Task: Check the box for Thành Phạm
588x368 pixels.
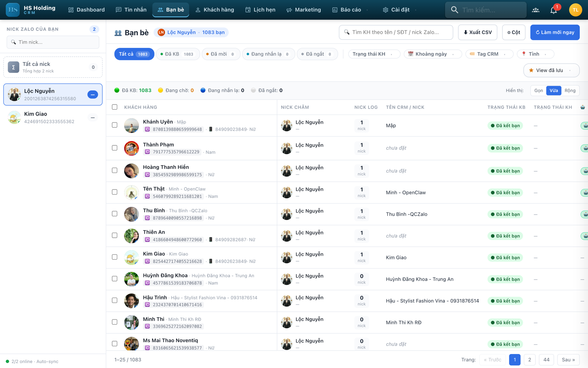Action: pos(115,148)
